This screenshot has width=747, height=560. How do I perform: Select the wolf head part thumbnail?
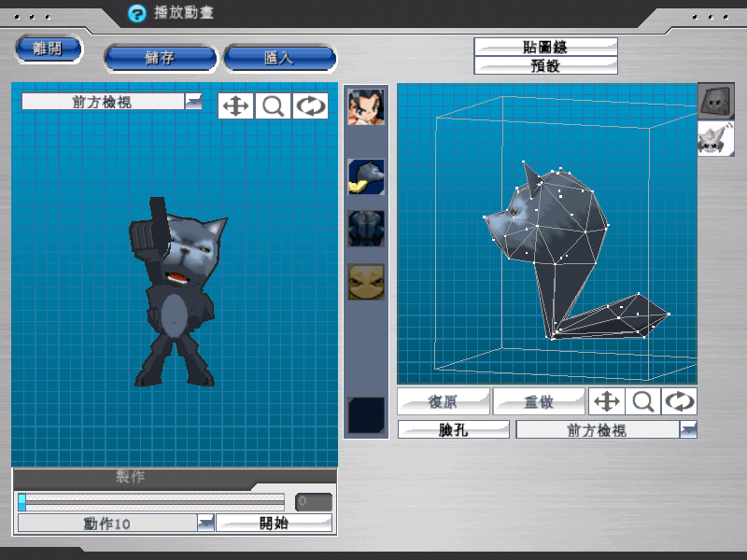click(x=366, y=176)
